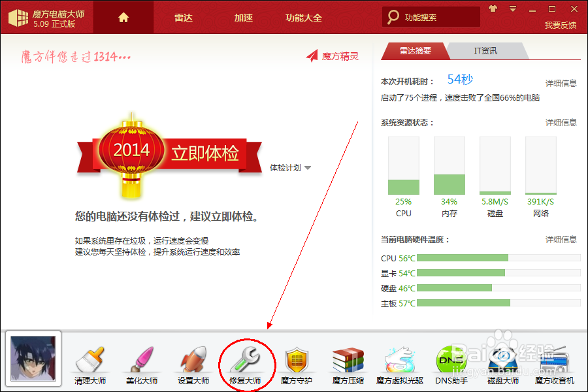The height and width of the screenshot is (392, 588).
Task: Open 详细信息 for boot time
Action: coord(561,83)
